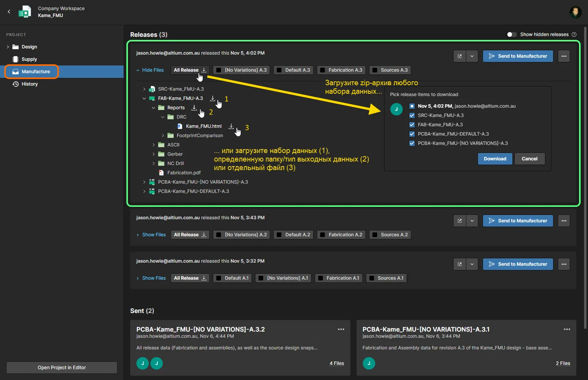This screenshot has height=380, width=588.
Task: Open ellipsis menu on PCBA-Kame_FMU A.3.2 card
Action: (x=341, y=329)
